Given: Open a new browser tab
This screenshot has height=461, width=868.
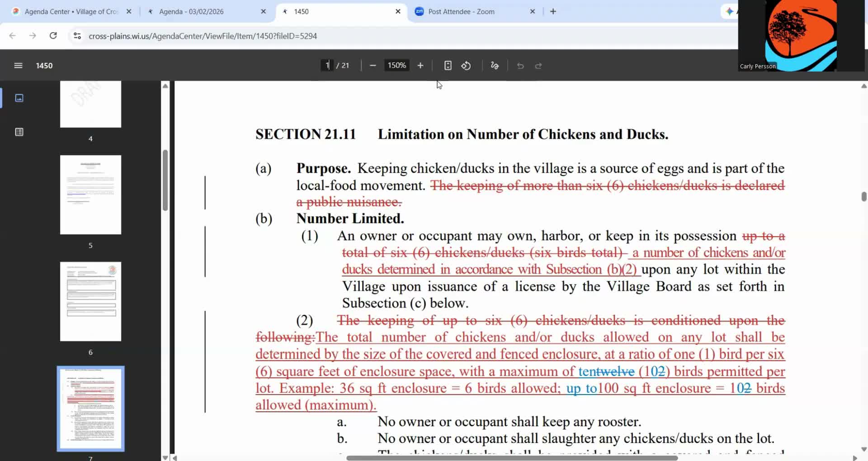Looking at the screenshot, I should pos(552,11).
